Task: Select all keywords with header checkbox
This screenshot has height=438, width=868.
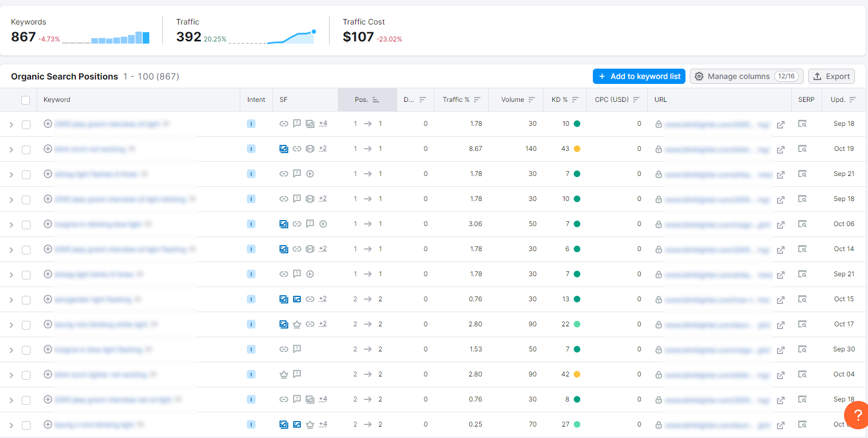Action: pos(26,100)
